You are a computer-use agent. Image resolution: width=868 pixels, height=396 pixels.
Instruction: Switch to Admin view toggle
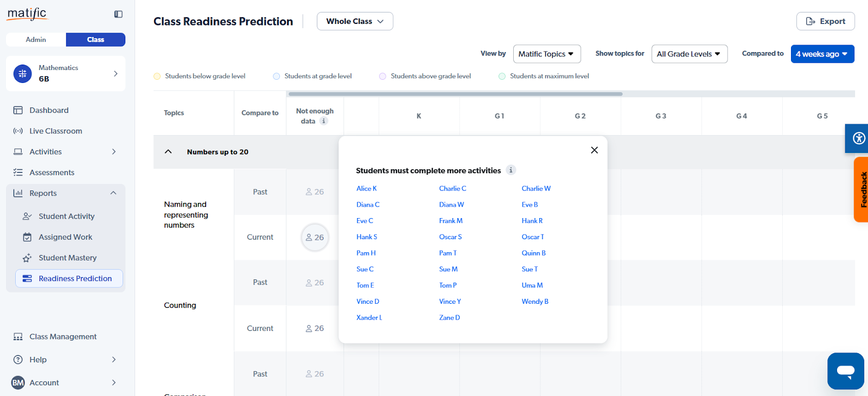click(36, 40)
